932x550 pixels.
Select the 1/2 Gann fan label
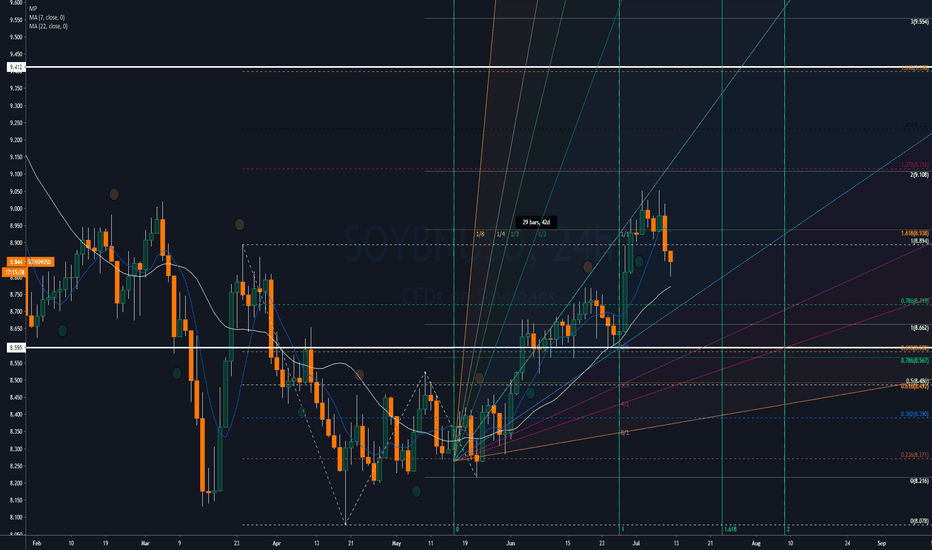541,234
